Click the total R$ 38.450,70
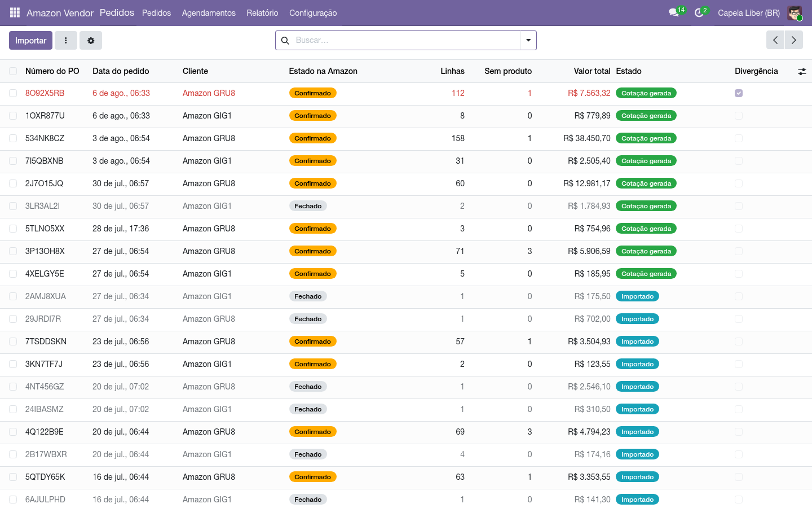The width and height of the screenshot is (812, 508). click(587, 138)
